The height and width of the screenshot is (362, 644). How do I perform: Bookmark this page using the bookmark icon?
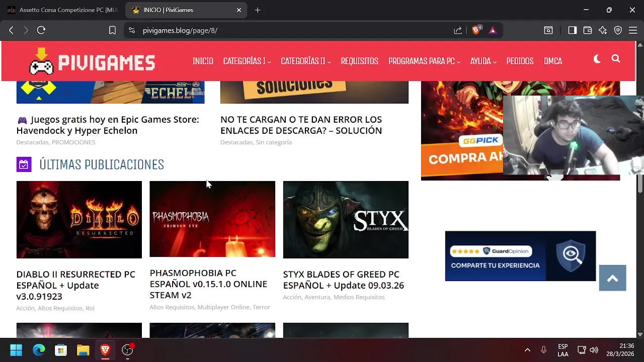(112, 30)
